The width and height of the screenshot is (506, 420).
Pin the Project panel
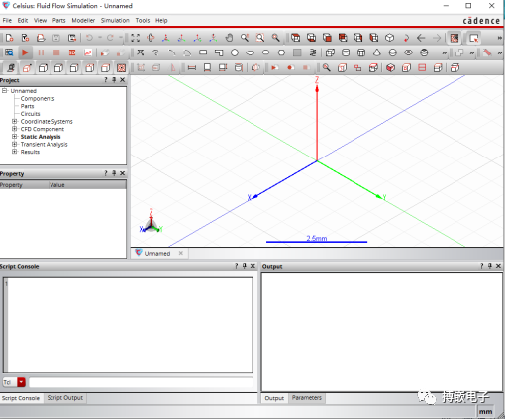(x=114, y=80)
